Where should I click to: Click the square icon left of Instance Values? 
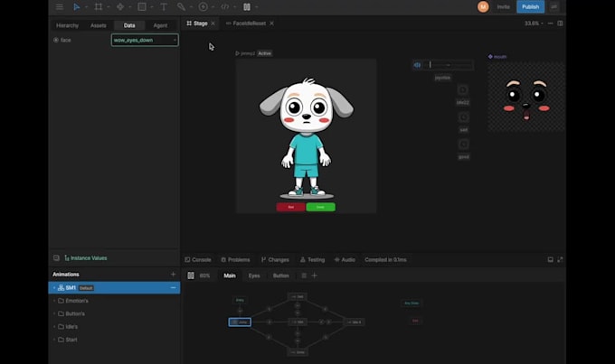pyautogui.click(x=56, y=257)
